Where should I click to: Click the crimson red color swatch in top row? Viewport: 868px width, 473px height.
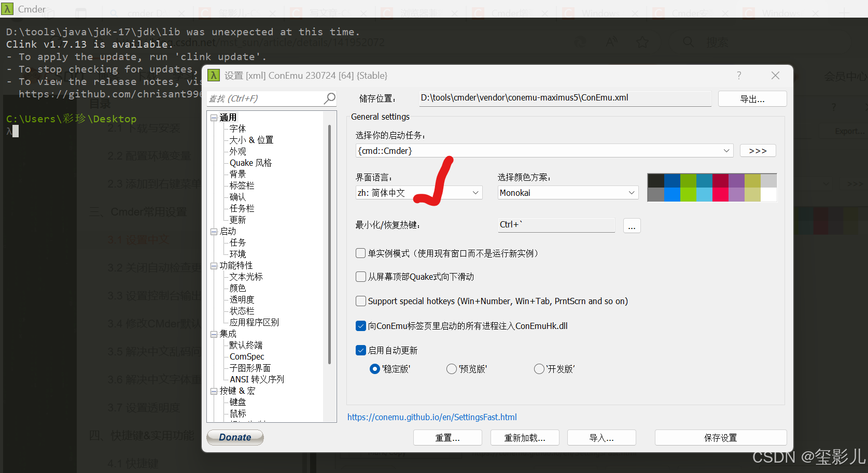pos(720,180)
